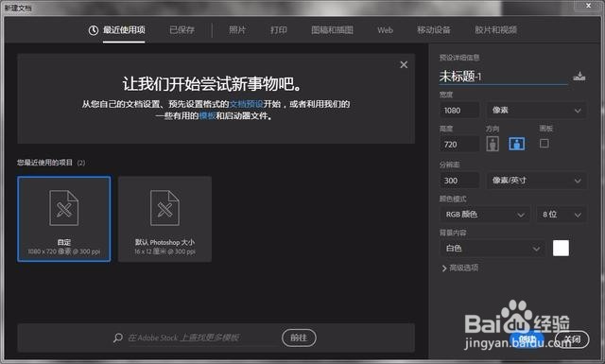
Task: Click the 前往 button
Action: tap(299, 338)
